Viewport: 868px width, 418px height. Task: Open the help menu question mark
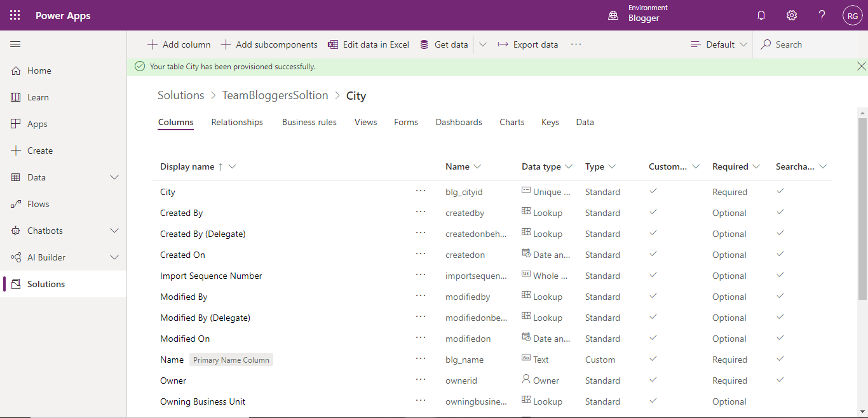(822, 15)
